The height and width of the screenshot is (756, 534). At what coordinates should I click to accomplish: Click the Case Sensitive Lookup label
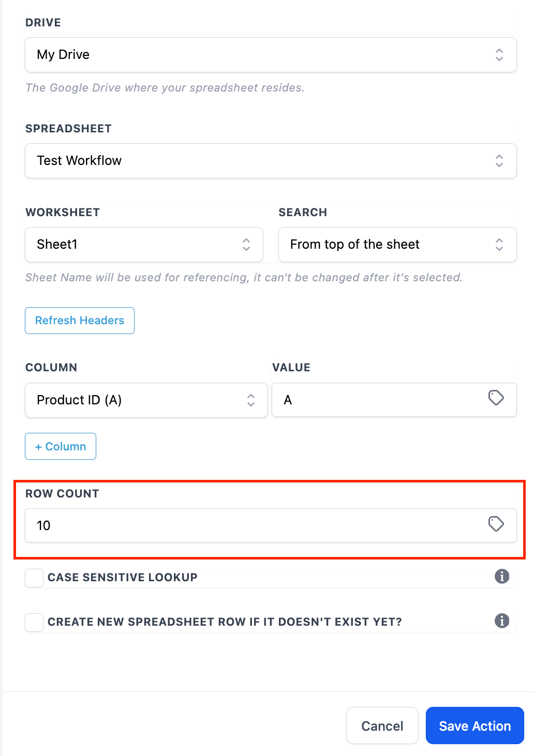tap(123, 578)
